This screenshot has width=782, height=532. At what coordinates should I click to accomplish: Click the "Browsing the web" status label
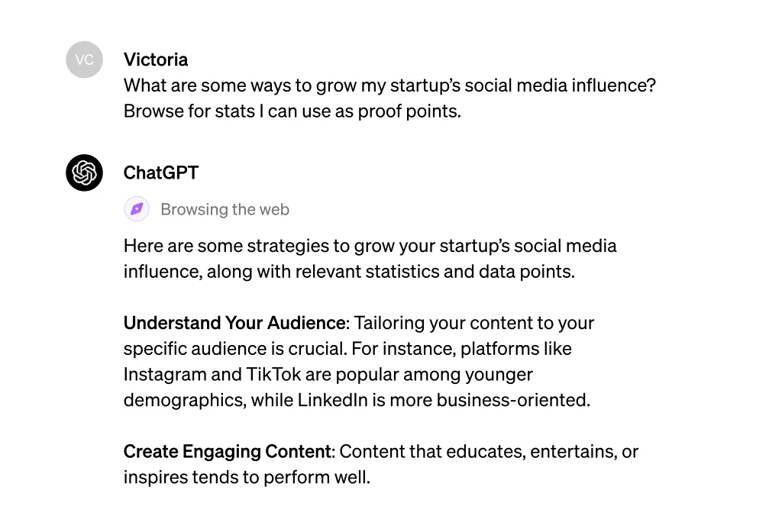[x=225, y=210]
